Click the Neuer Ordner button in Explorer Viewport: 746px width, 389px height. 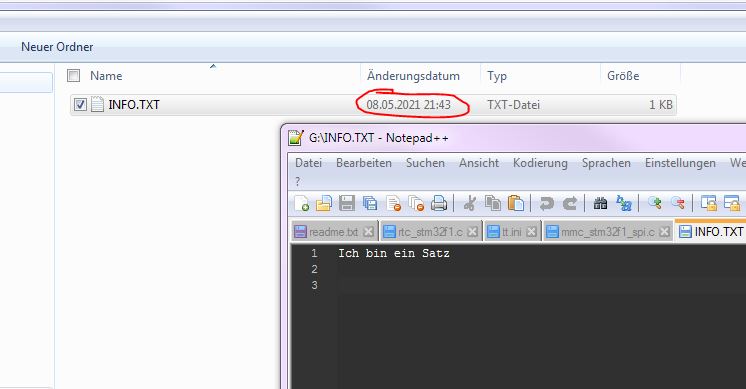(x=57, y=47)
